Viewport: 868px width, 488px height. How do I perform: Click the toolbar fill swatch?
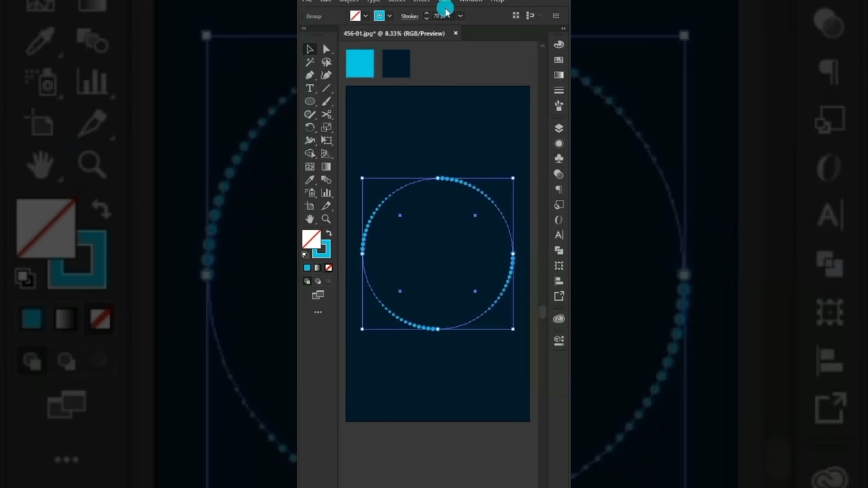[310, 238]
